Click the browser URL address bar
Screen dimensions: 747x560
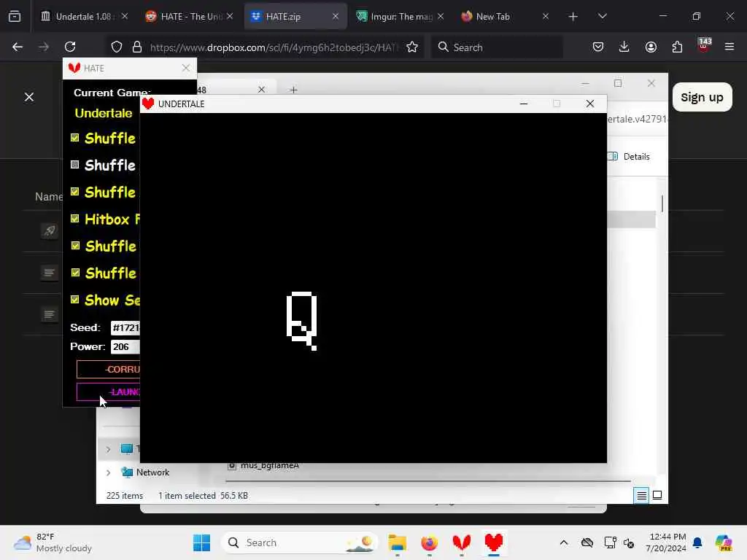pyautogui.click(x=274, y=47)
